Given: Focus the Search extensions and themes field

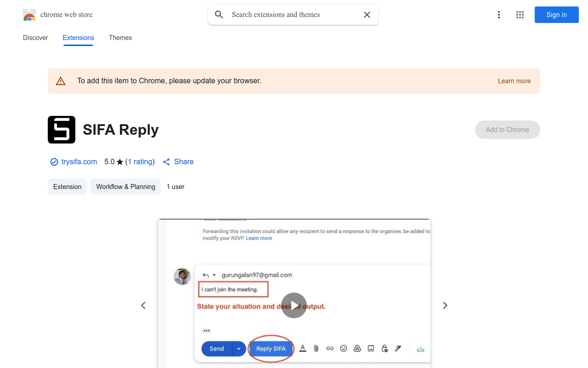Looking at the screenshot, I should pyautogui.click(x=294, y=15).
